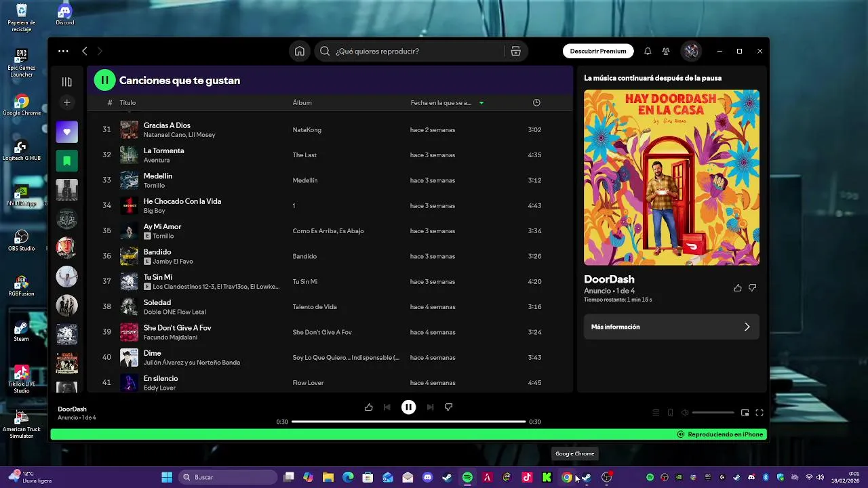Select song Gracias A Dios
Image resolution: width=868 pixels, height=488 pixels.
point(167,125)
